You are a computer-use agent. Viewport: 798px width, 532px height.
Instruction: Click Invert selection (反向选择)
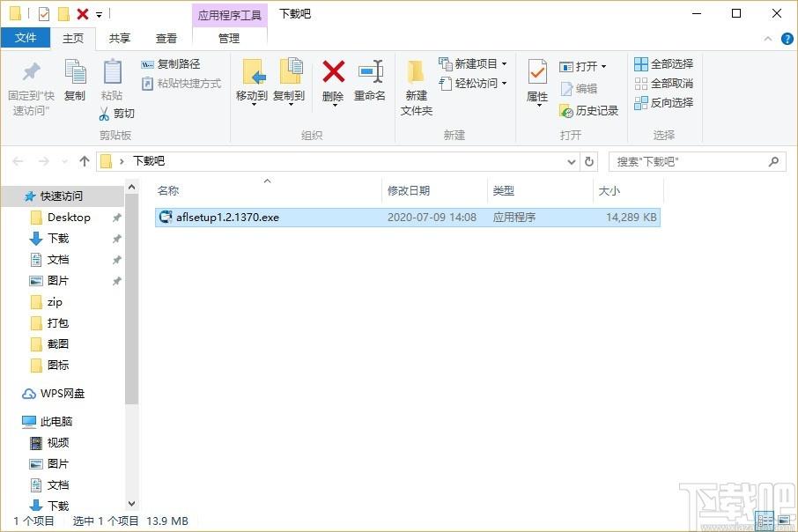(663, 103)
